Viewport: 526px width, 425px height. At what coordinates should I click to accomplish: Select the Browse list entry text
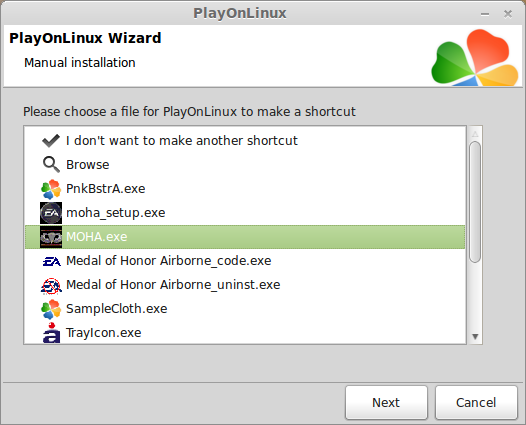click(x=88, y=165)
